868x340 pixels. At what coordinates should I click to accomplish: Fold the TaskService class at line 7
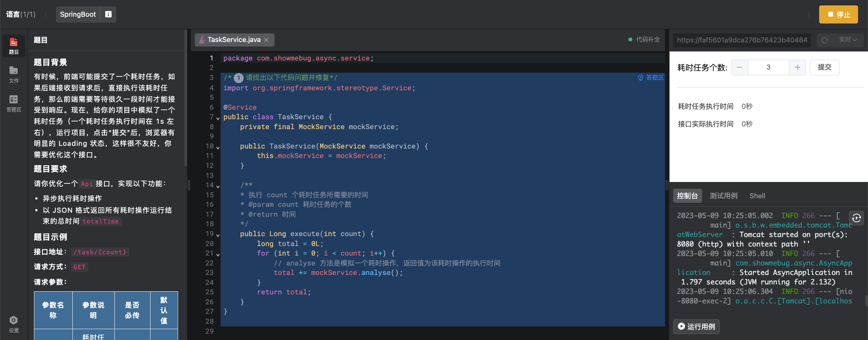coord(218,118)
